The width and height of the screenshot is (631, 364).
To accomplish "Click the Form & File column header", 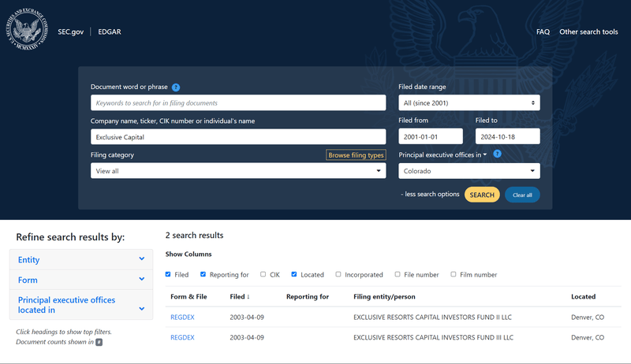I will [x=189, y=296].
